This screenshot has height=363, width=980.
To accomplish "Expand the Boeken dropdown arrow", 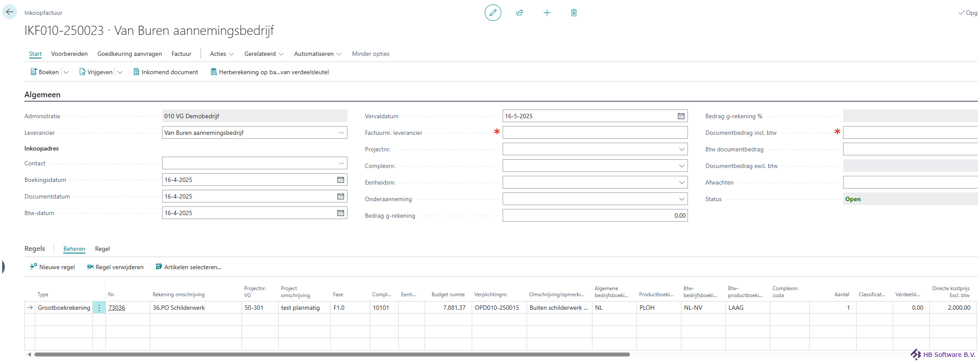I will (x=66, y=72).
